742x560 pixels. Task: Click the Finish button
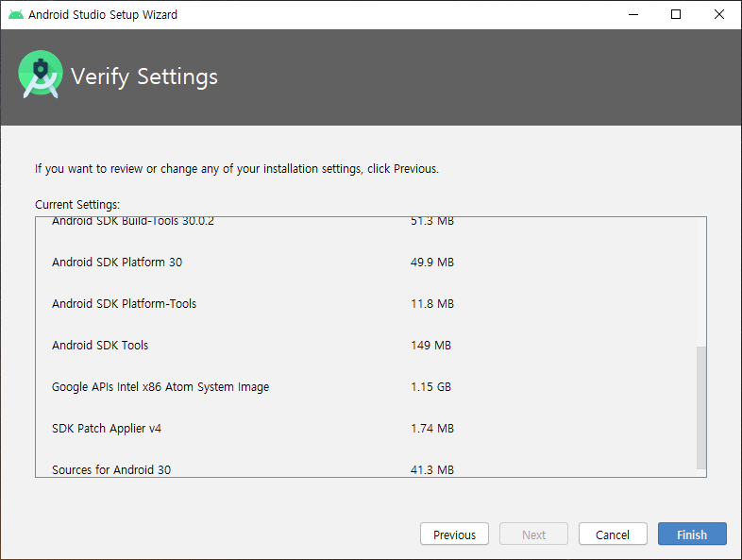(x=692, y=534)
